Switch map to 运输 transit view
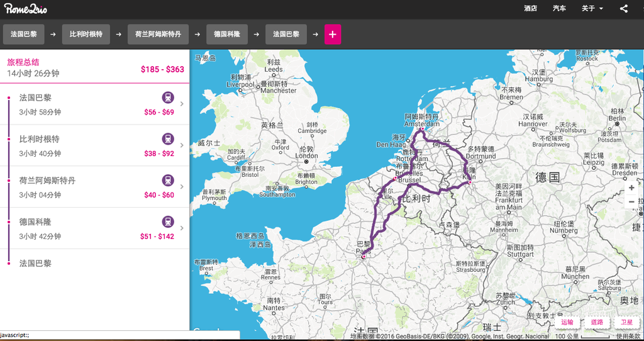The image size is (644, 341). 567,322
